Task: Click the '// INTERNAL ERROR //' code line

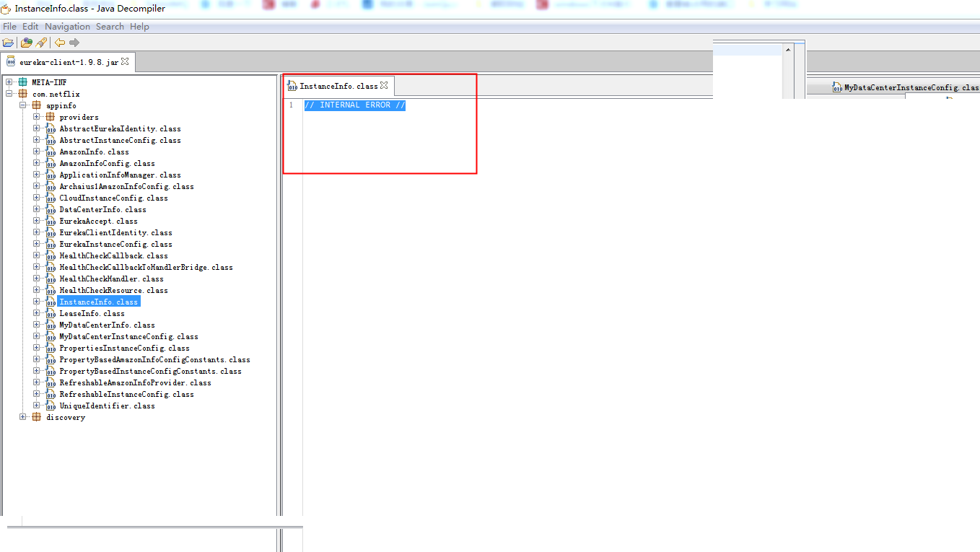Action: pyautogui.click(x=355, y=105)
